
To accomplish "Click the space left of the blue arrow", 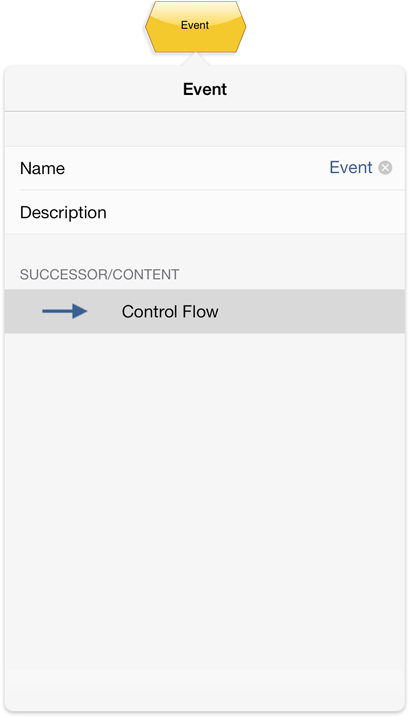I will [x=23, y=311].
